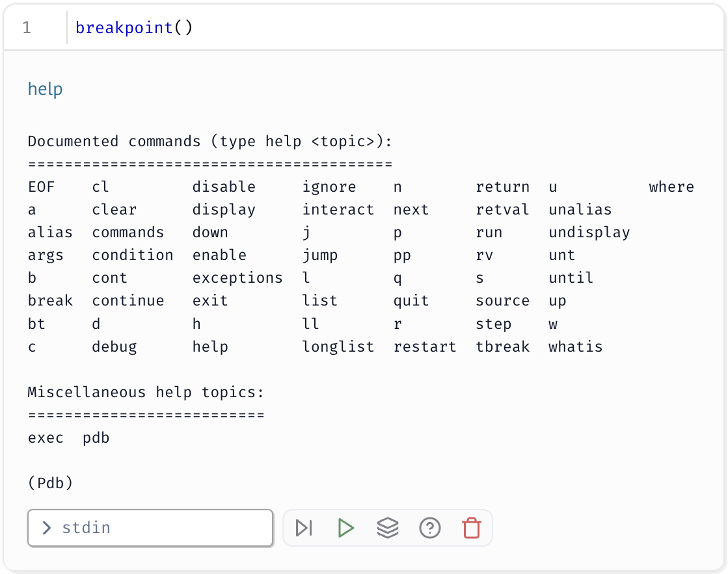Screen dimensions: 728x574
Task: Click 'pdb' under Miscellaneous help topics
Action: 96,437
